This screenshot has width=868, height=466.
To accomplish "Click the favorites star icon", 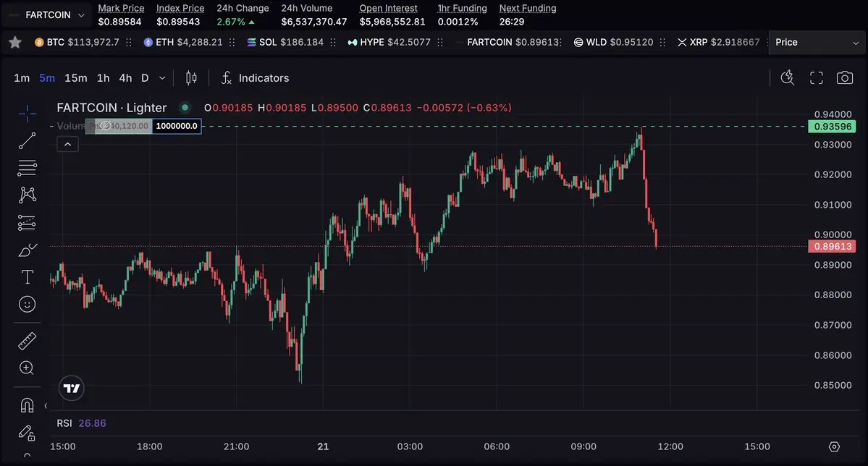I will tap(15, 42).
